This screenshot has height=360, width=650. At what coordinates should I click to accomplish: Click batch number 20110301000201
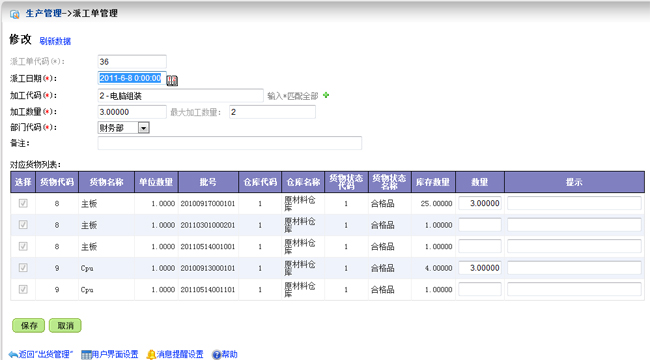click(208, 225)
